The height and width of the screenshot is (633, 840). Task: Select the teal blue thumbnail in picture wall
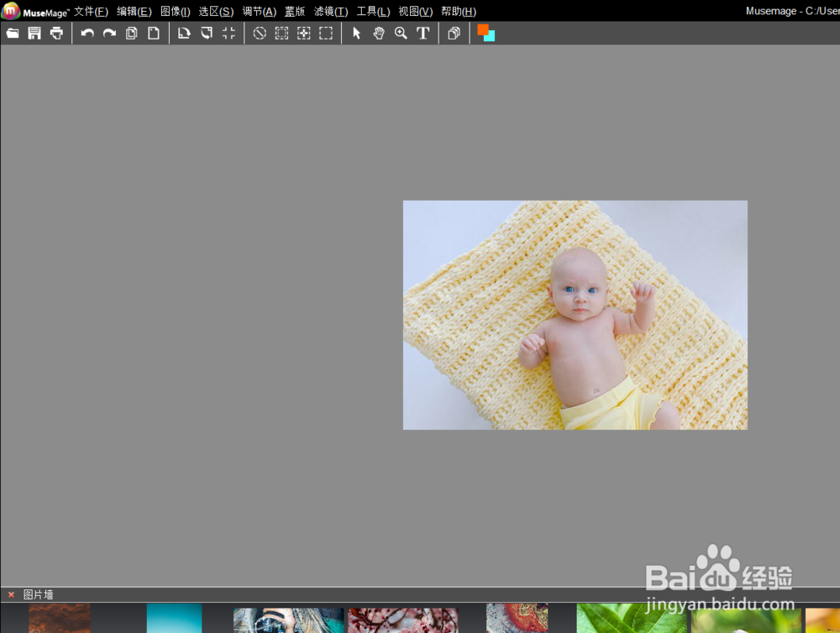[x=174, y=618]
